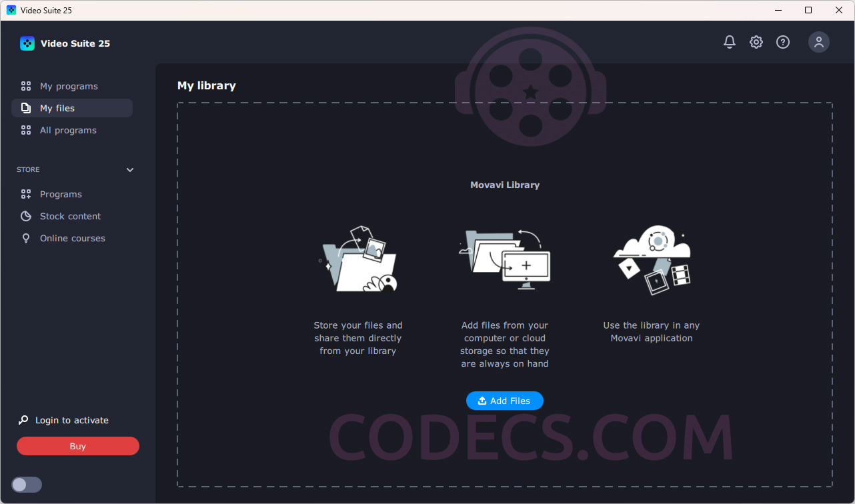Click the Video Suite 25 header title text
Screen dimensions: 855x504
75,43
